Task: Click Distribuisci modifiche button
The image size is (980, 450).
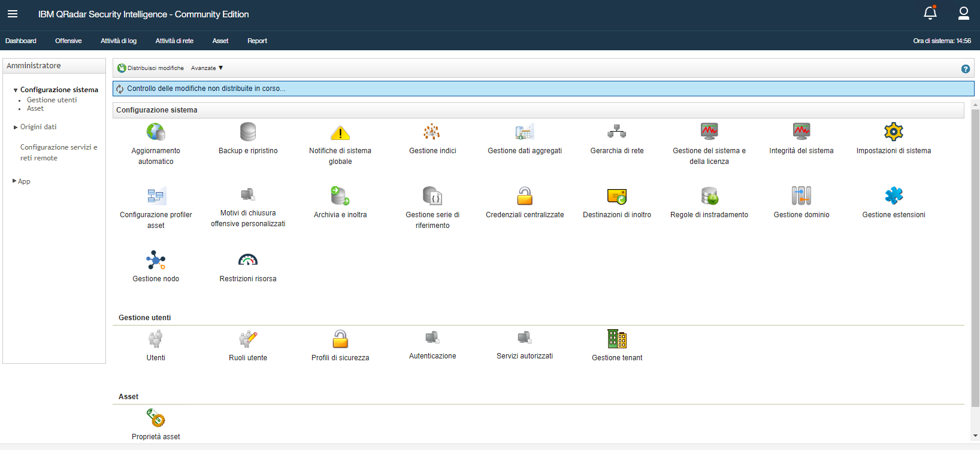Action: pyautogui.click(x=151, y=68)
